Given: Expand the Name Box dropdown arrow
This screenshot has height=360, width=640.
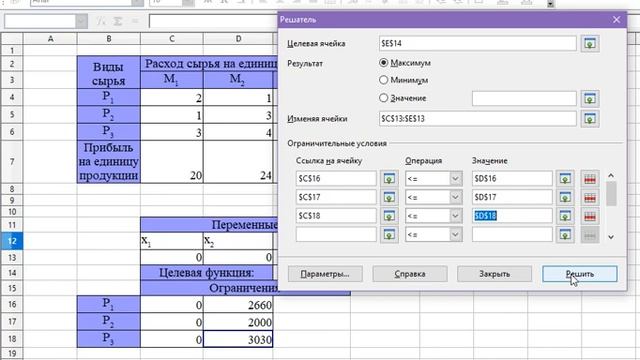Looking at the screenshot, I should click(81, 21).
